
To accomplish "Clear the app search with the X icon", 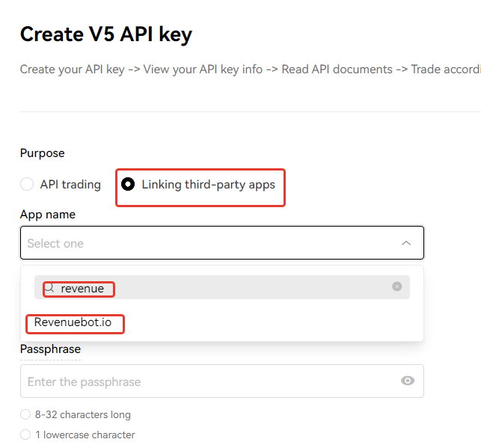I will 397,286.
